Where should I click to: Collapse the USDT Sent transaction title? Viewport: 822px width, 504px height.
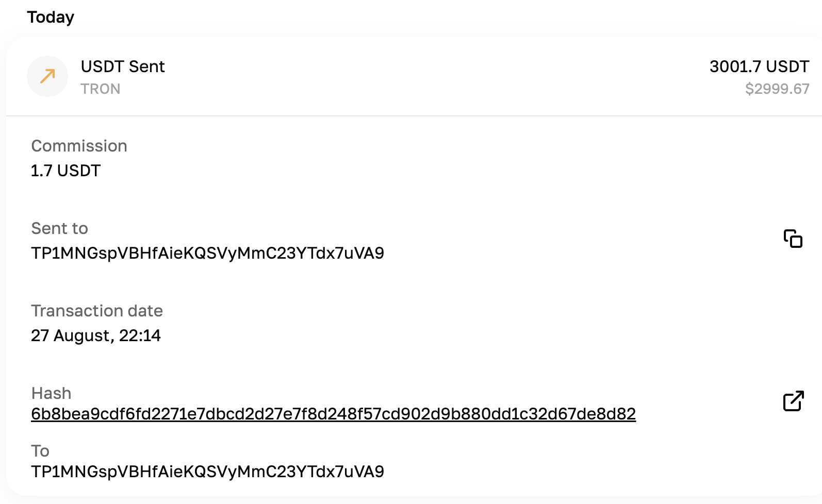(x=123, y=66)
